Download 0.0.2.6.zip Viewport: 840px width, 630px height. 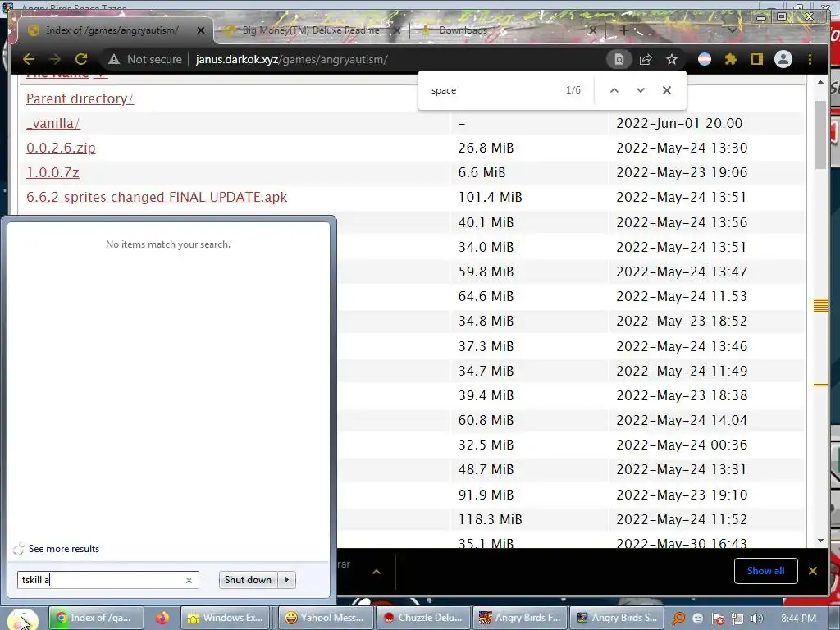coord(61,148)
